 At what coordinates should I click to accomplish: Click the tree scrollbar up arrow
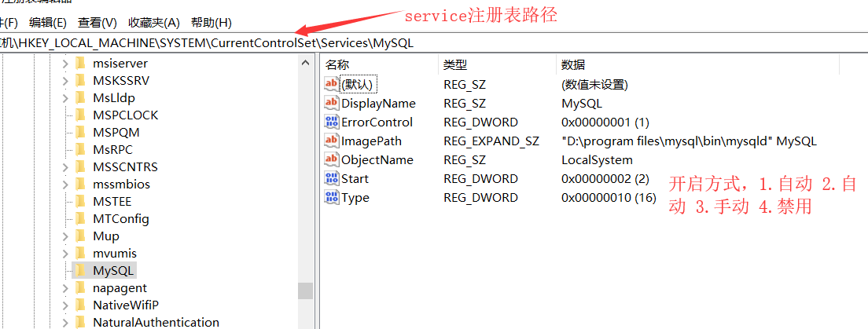tap(305, 63)
